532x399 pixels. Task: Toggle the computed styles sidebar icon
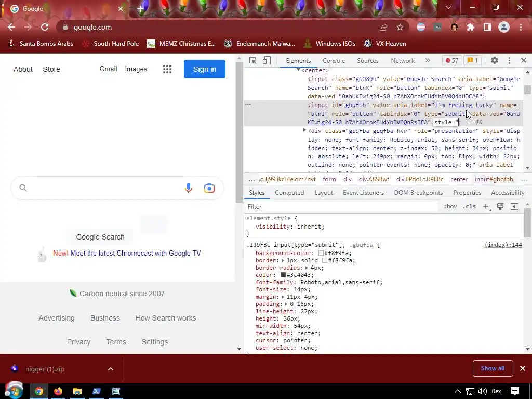[514, 207]
